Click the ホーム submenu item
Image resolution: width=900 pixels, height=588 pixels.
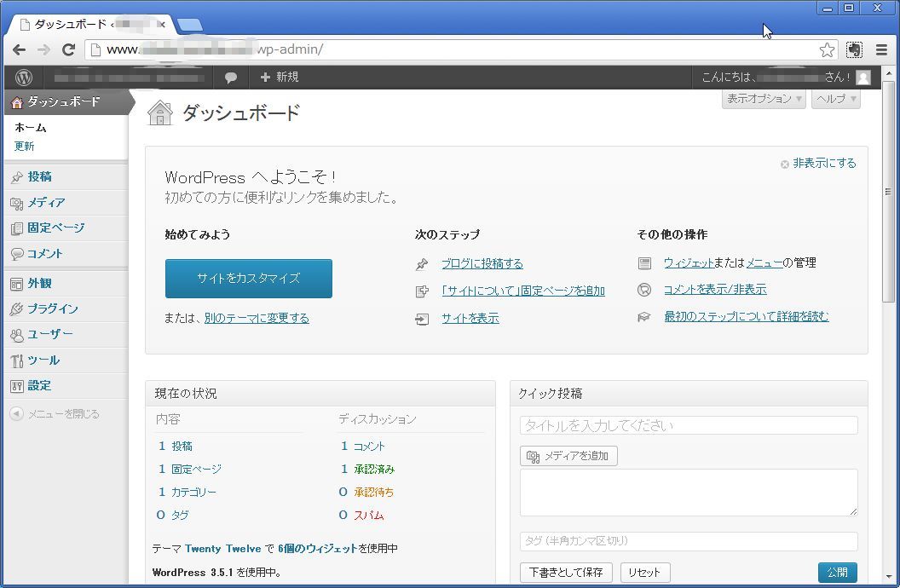[x=31, y=128]
